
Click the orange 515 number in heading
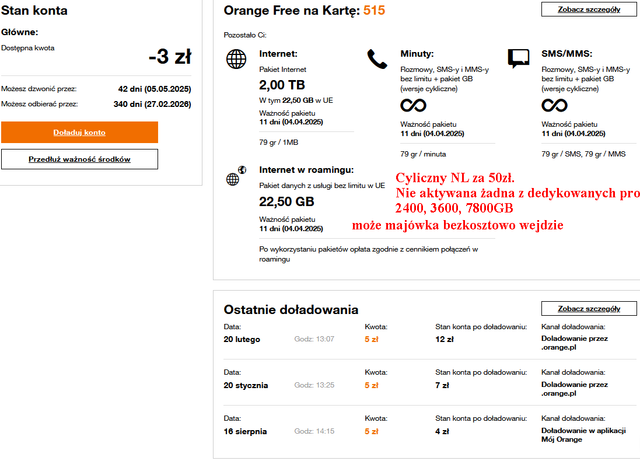(374, 10)
